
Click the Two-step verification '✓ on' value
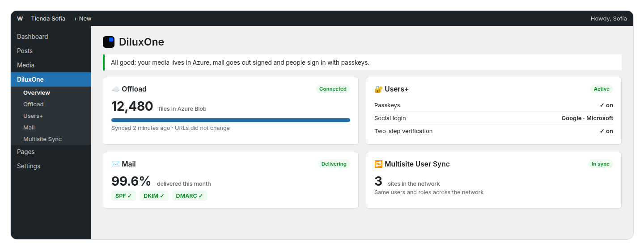606,131
